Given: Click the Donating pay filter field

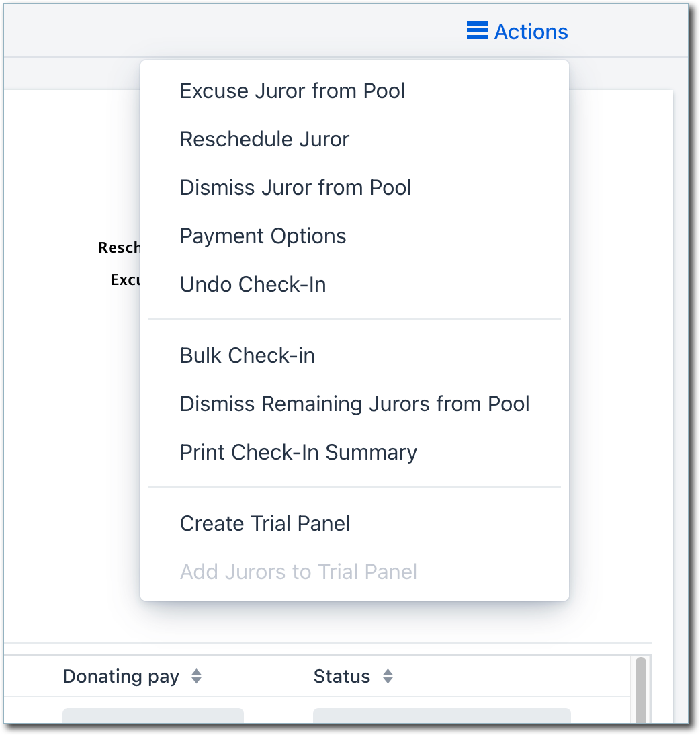Looking at the screenshot, I should pos(152,718).
